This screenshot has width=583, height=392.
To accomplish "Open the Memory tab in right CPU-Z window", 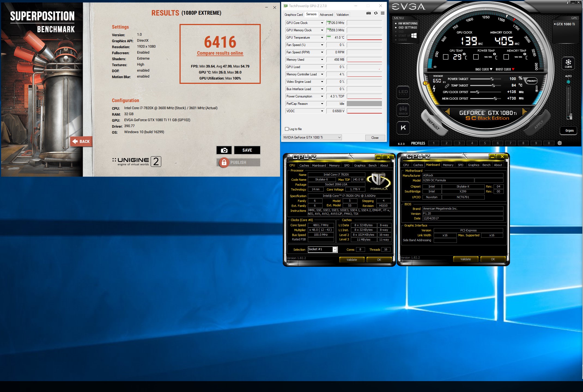I will [448, 165].
